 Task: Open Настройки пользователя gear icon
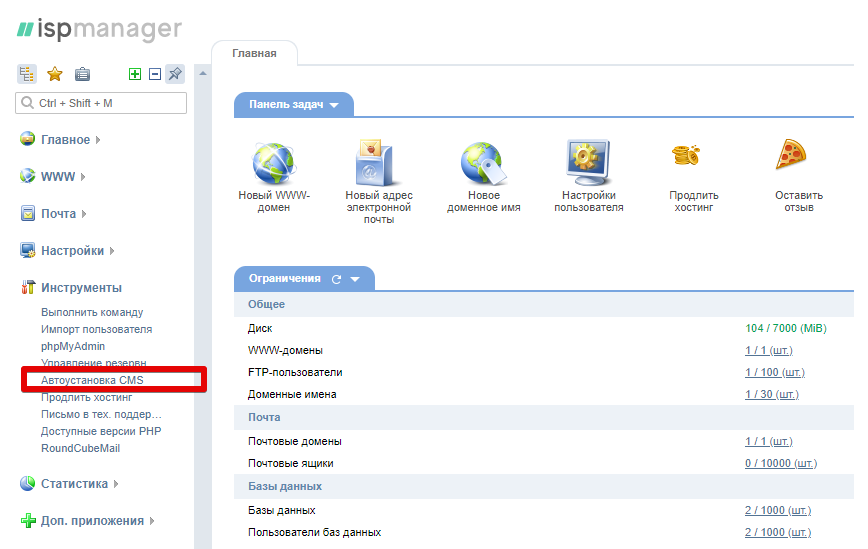[588, 162]
